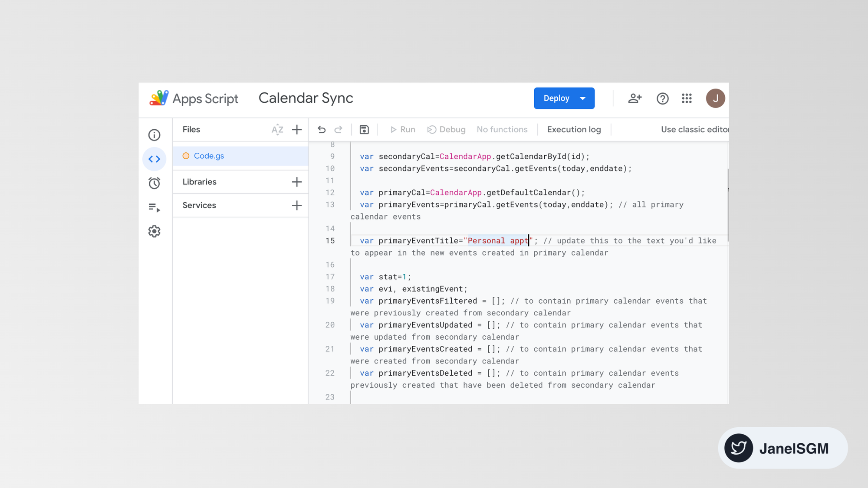Open the account avatar J
868x488 pixels.
(x=715, y=98)
